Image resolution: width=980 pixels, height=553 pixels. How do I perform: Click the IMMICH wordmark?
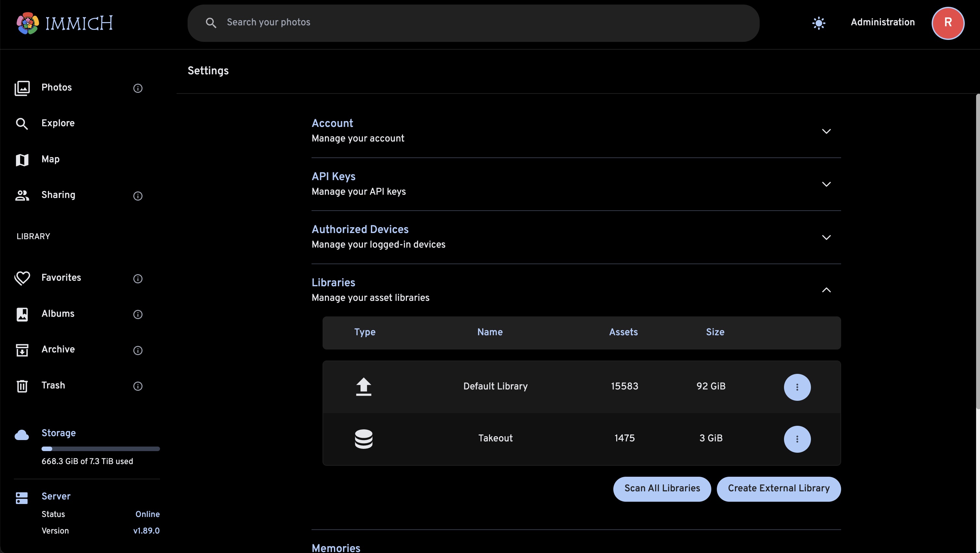[x=79, y=23]
